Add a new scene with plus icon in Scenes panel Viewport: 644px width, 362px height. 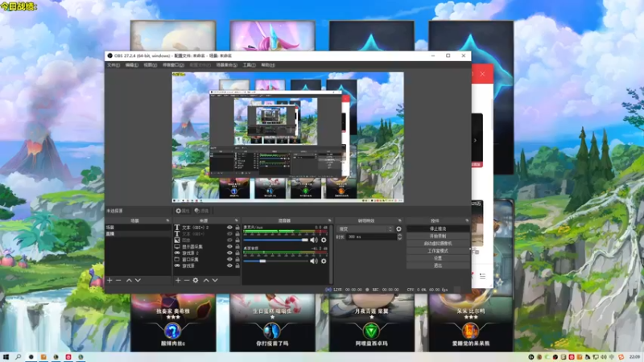(109, 280)
